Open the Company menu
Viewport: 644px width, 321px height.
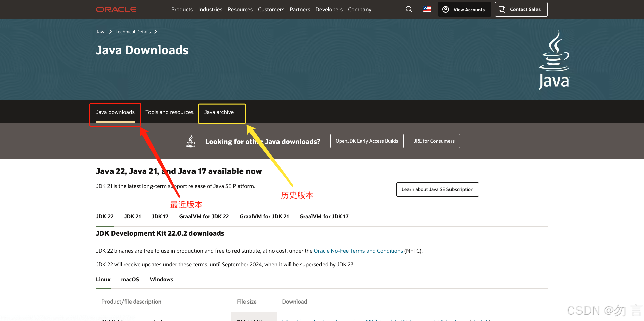360,9
